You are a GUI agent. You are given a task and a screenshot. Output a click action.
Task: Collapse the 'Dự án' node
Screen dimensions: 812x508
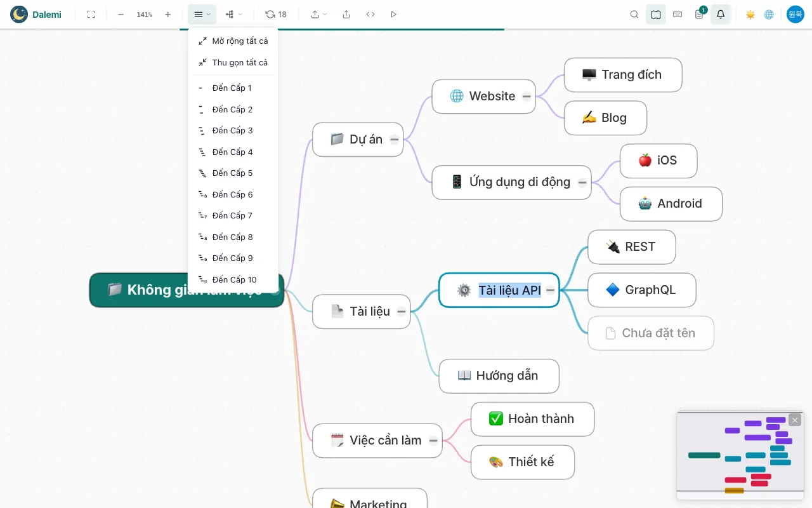394,139
